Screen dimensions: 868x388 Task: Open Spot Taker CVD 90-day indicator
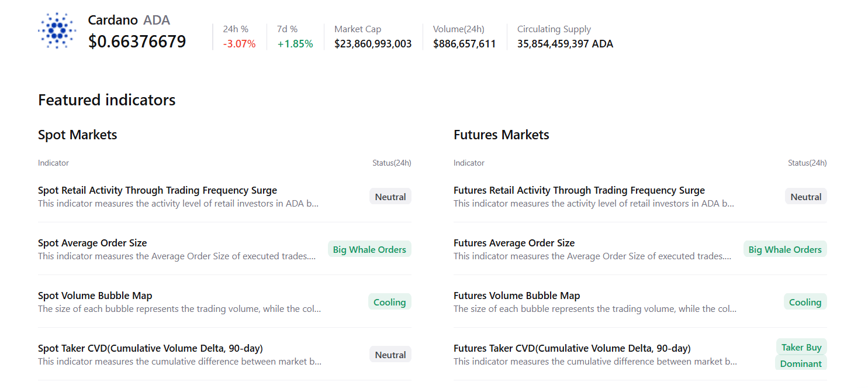click(x=150, y=348)
